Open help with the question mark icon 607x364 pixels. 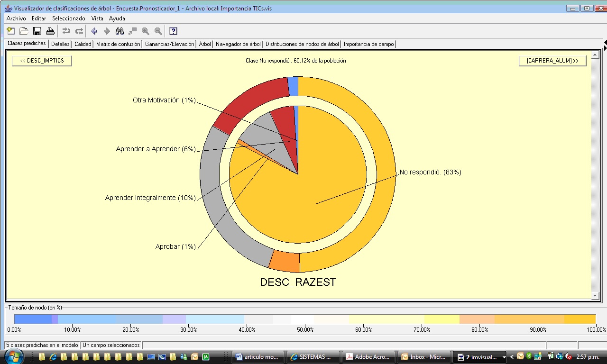tap(173, 31)
